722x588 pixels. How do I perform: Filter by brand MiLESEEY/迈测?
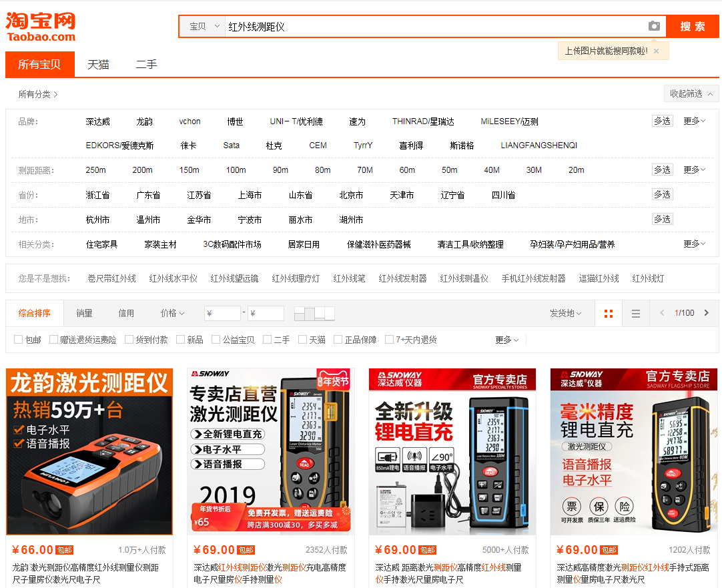pyautogui.click(x=509, y=121)
